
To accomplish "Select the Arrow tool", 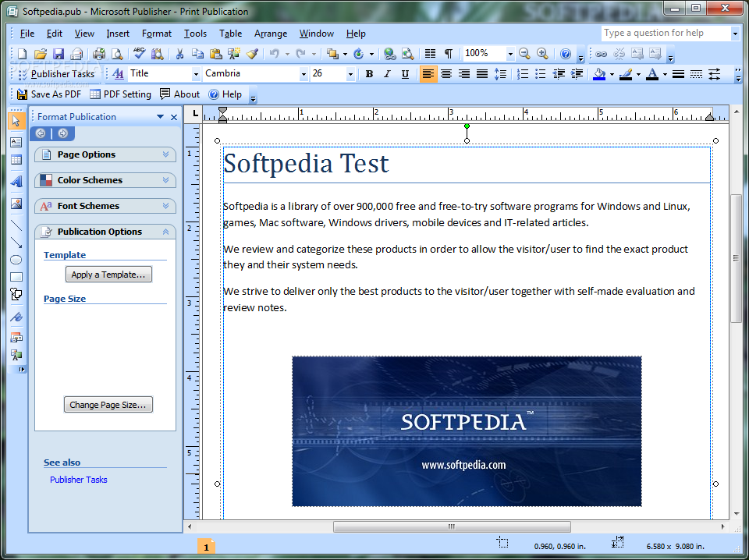I will [x=16, y=243].
